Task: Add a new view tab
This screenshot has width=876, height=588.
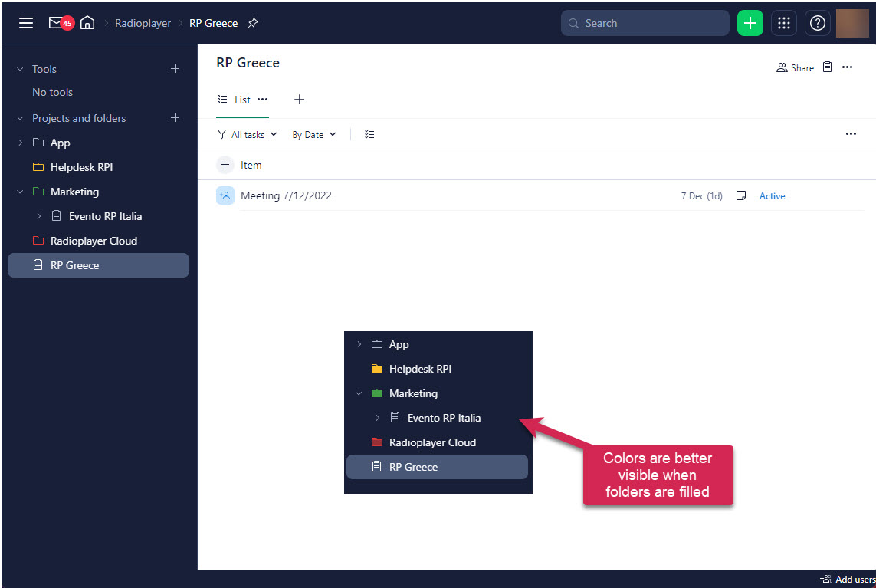Action: [299, 100]
